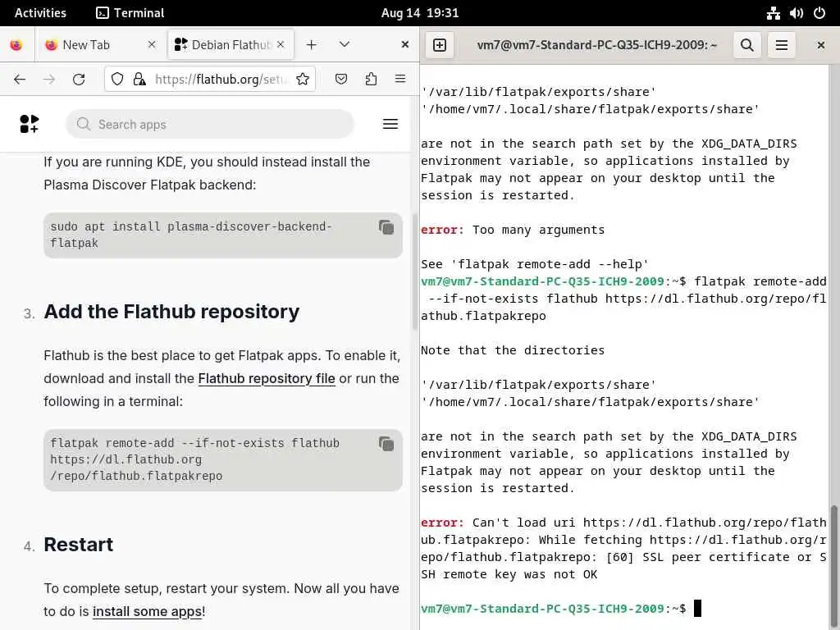Open Firefox View pinned icon

tap(16, 45)
